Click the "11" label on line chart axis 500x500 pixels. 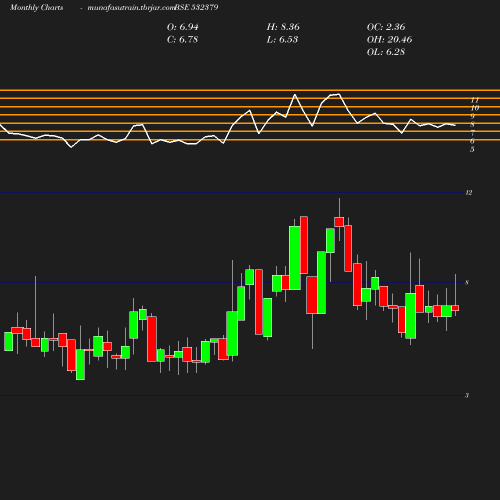click(475, 100)
